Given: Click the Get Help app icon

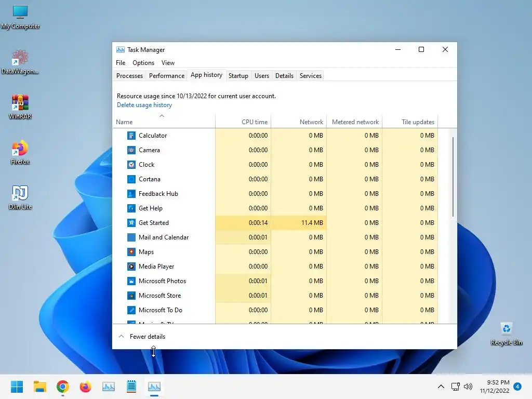Looking at the screenshot, I should click(131, 208).
